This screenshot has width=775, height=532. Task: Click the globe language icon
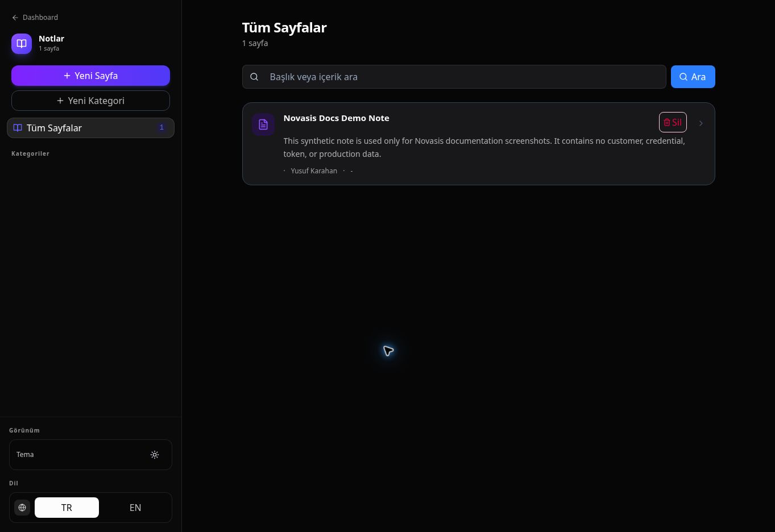tap(22, 508)
